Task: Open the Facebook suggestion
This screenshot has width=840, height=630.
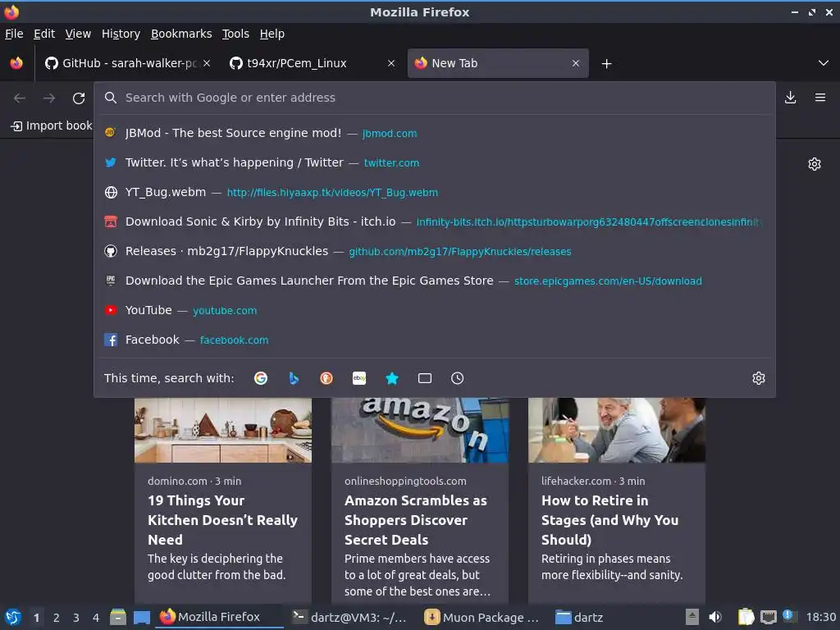Action: click(435, 339)
